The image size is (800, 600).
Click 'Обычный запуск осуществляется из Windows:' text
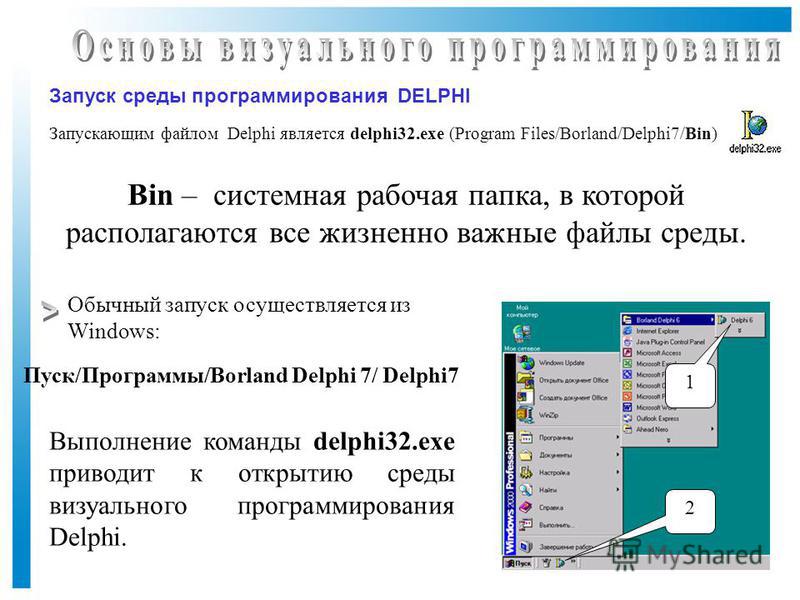(x=239, y=318)
